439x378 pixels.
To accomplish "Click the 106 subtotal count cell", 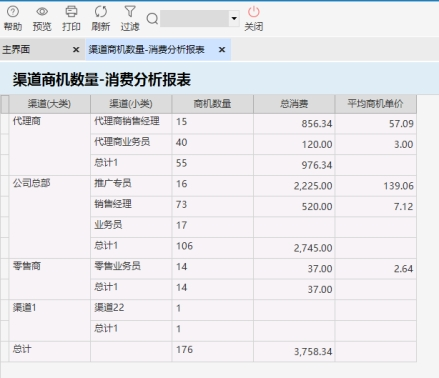I will pyautogui.click(x=213, y=248).
